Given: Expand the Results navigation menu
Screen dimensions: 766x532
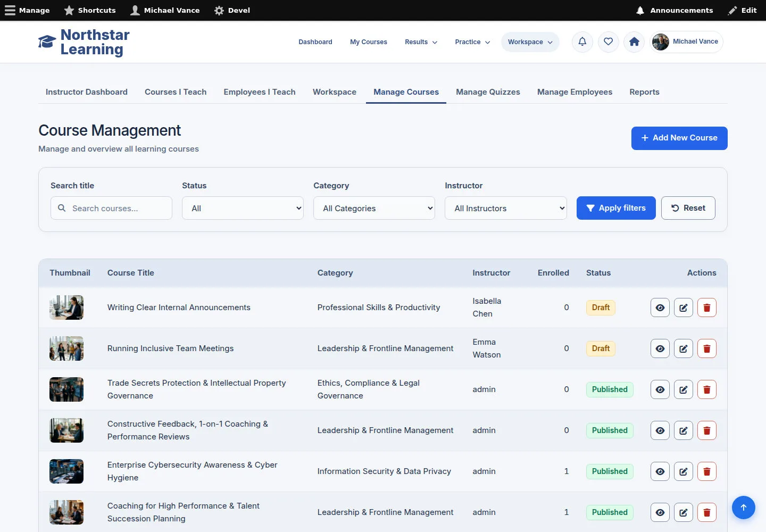Looking at the screenshot, I should [x=421, y=42].
